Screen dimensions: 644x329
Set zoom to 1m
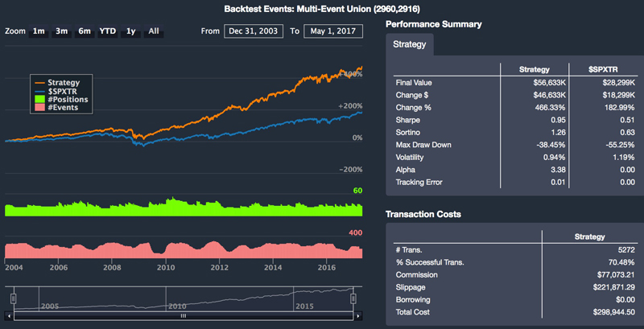pyautogui.click(x=39, y=31)
